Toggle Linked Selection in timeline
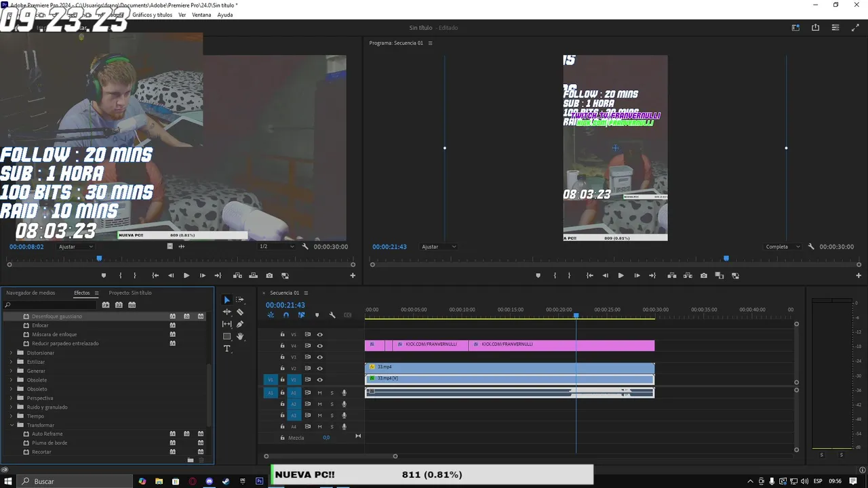868x488 pixels. (301, 315)
